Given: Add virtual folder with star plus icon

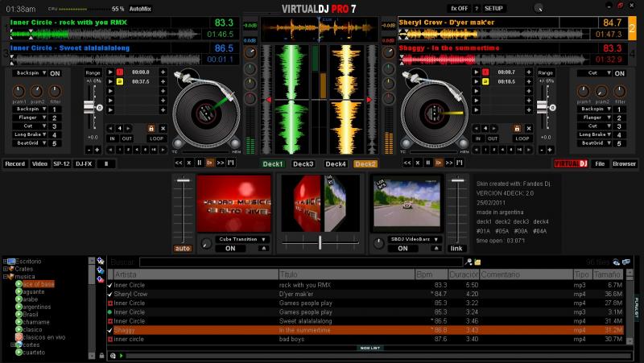Looking at the screenshot, I should [100, 261].
